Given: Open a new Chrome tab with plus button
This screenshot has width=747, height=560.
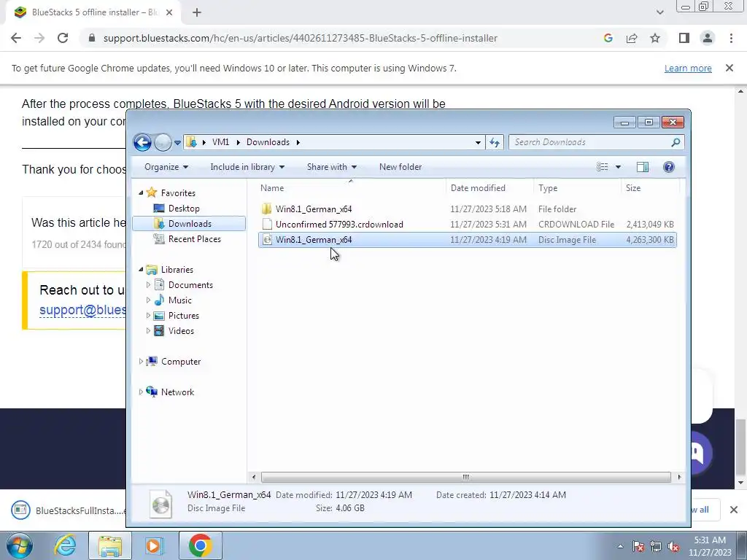Looking at the screenshot, I should tap(197, 12).
